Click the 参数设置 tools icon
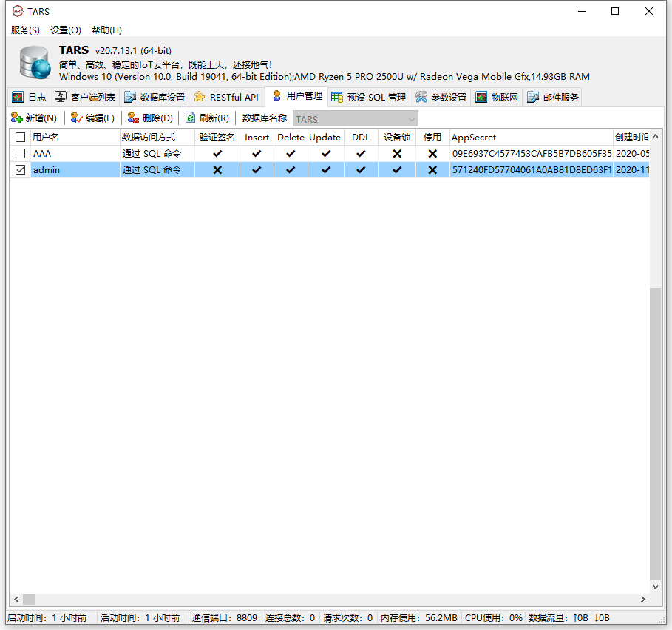This screenshot has width=672, height=630. pos(421,98)
